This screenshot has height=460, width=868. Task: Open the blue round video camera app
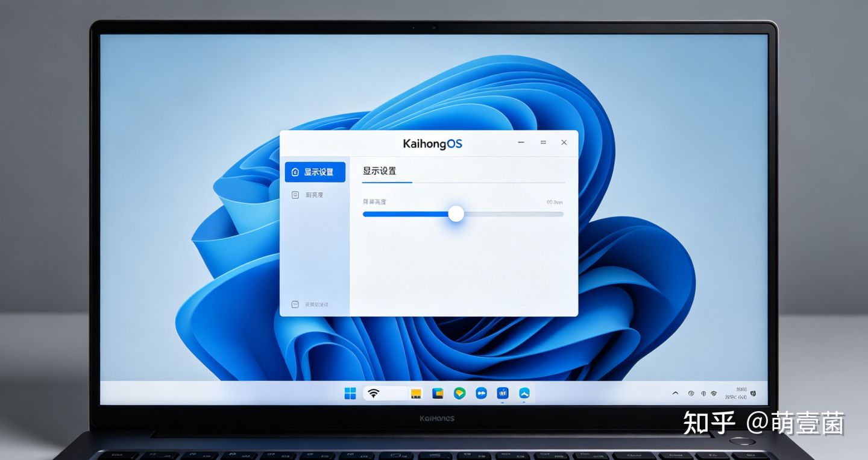pos(481,394)
